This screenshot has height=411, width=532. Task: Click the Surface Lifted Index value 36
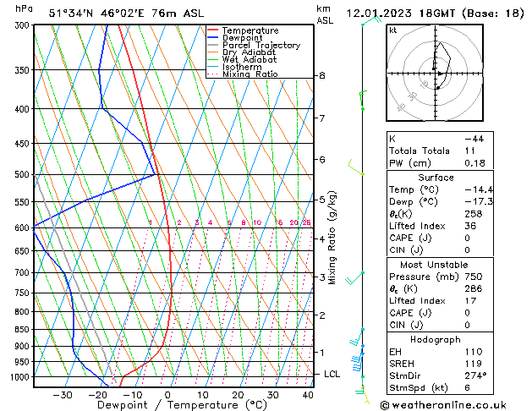[470, 226]
